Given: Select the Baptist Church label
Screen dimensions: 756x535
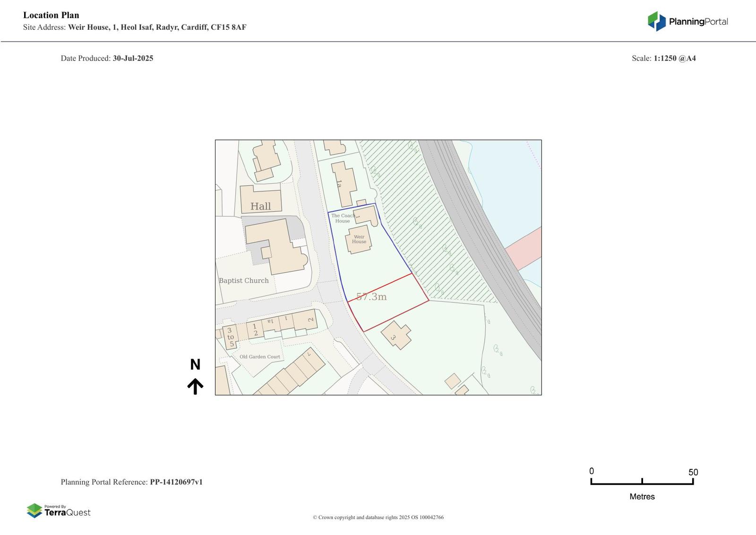Looking at the screenshot, I should [243, 281].
